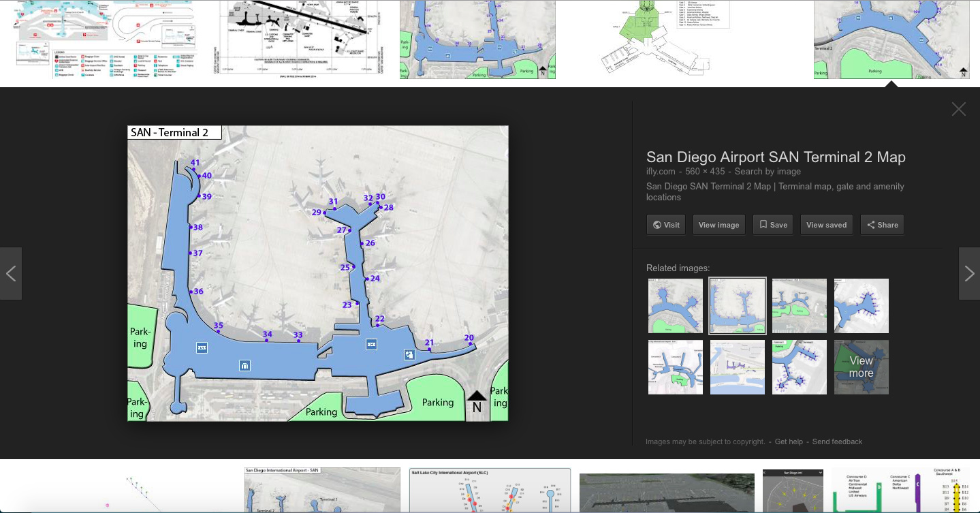This screenshot has height=513, width=980.
Task: Close the image preview panel
Action: (958, 109)
